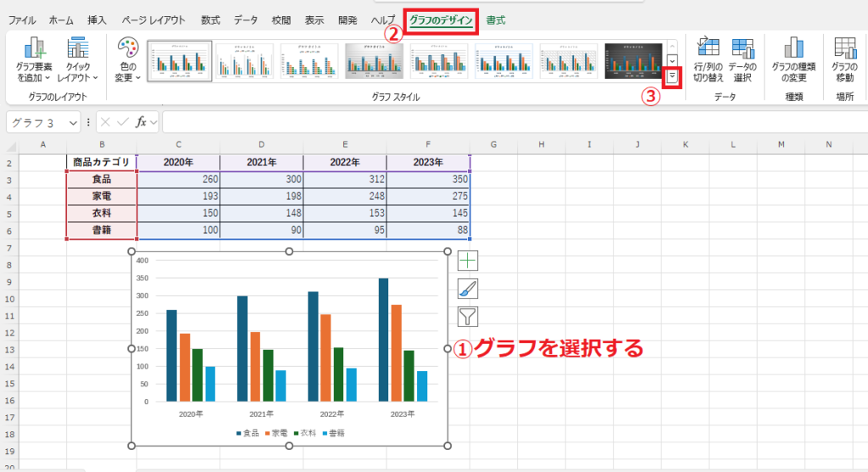Select column G header
This screenshot has height=472, width=868.
pos(493,144)
